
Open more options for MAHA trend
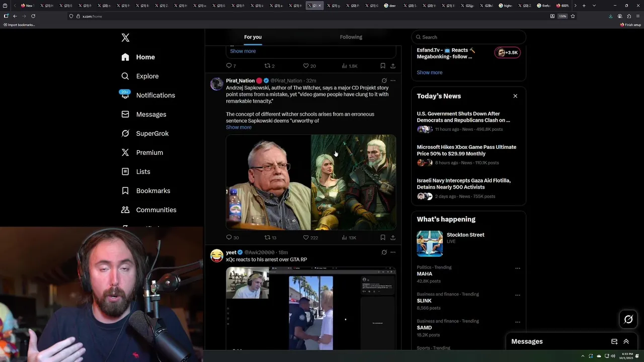[x=518, y=268]
